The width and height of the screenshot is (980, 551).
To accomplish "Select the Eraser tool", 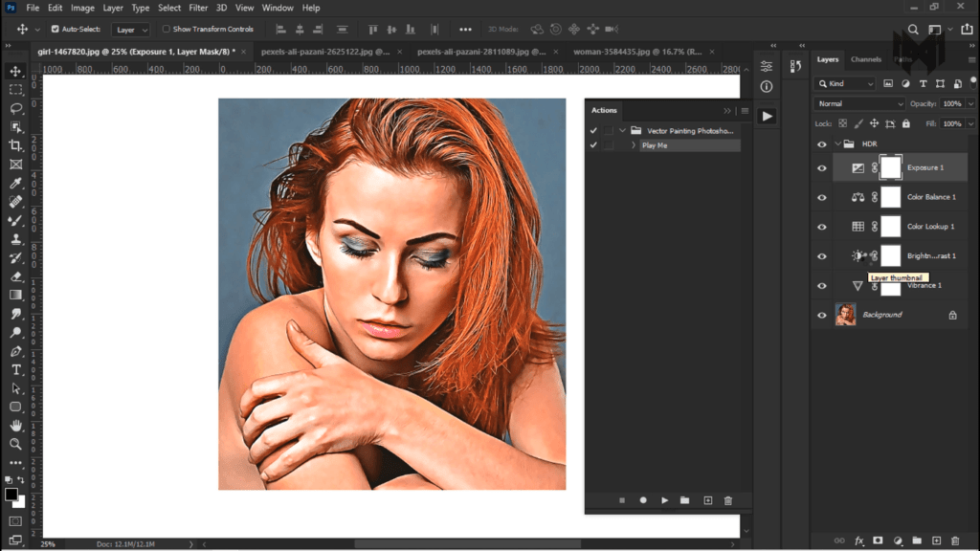I will click(x=15, y=276).
